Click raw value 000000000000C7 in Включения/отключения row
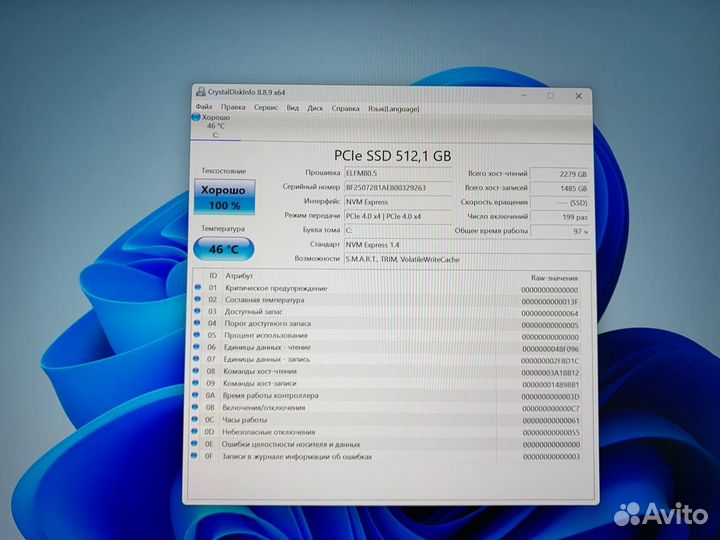 pyautogui.click(x=551, y=408)
